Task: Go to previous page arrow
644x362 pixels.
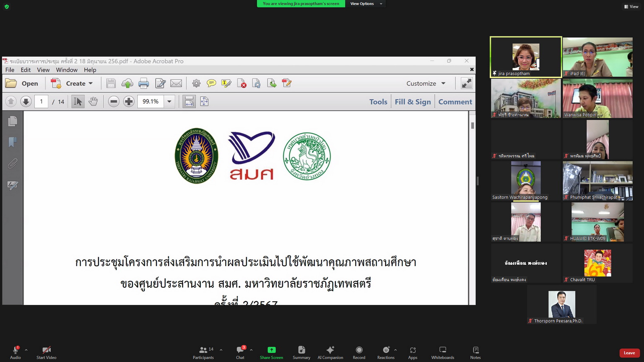Action: point(11,101)
